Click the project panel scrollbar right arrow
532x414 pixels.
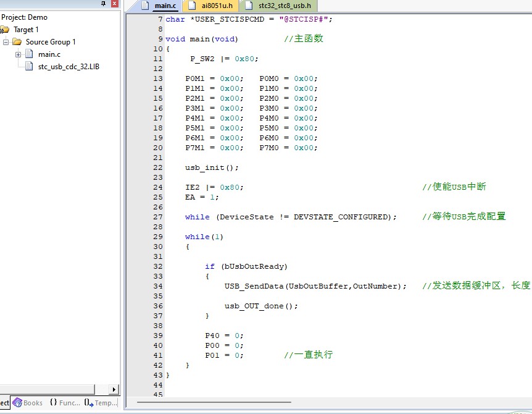click(114, 389)
